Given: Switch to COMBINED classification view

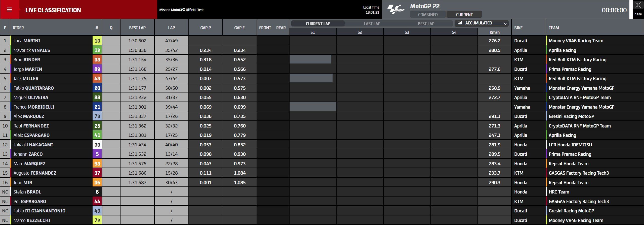Looking at the screenshot, I should 428,15.
